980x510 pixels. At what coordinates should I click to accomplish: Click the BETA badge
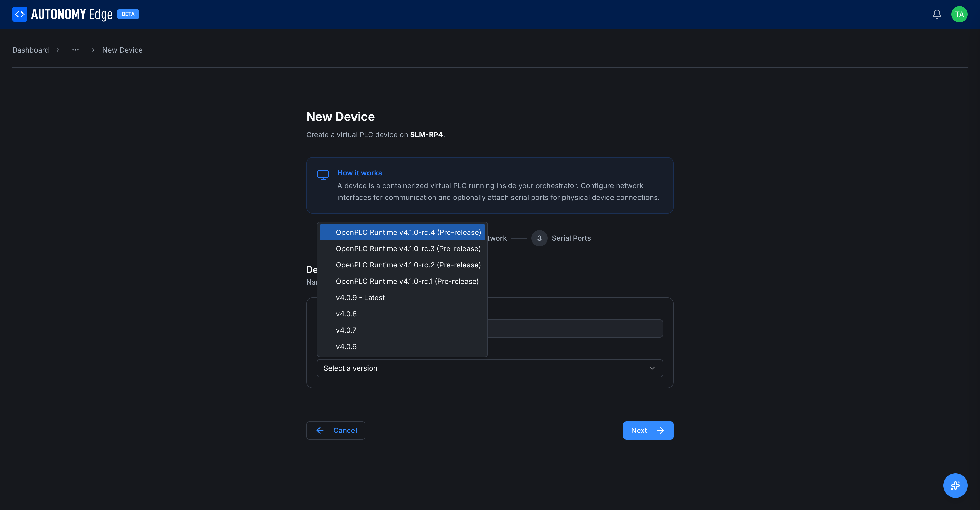pyautogui.click(x=128, y=14)
